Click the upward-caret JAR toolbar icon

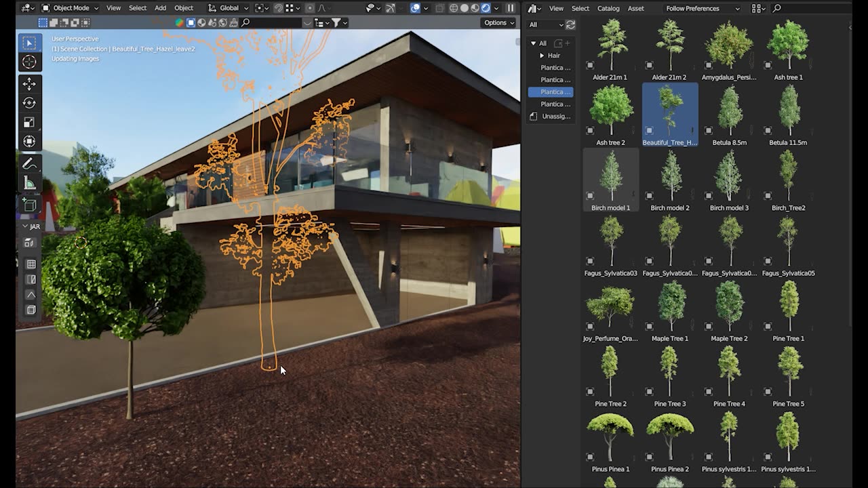click(x=31, y=295)
